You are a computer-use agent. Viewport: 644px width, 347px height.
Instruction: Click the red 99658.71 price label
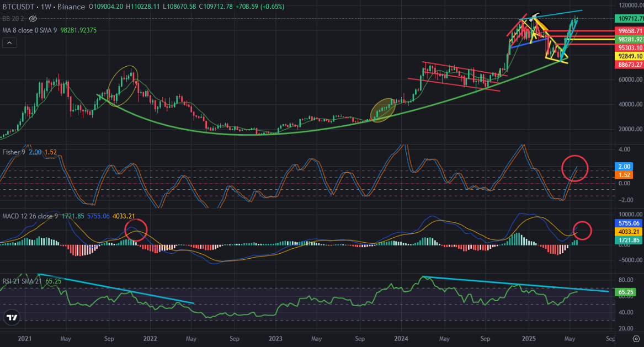pyautogui.click(x=629, y=31)
